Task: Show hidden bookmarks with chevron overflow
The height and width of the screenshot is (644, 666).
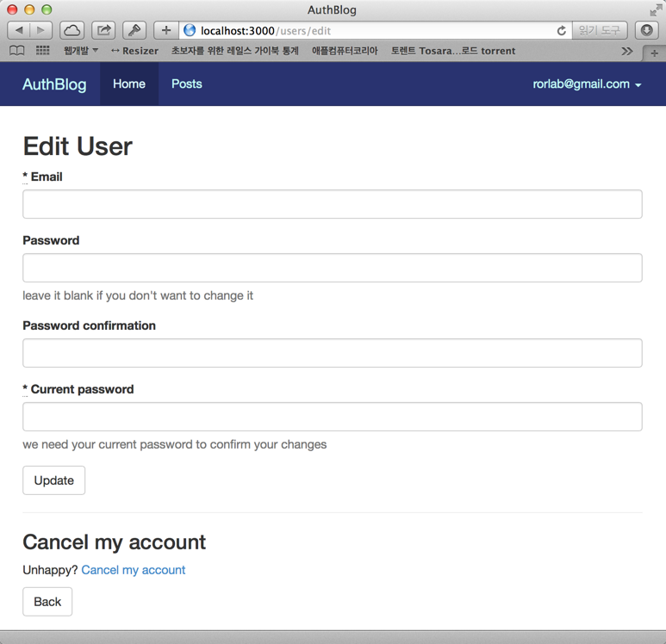Action: (626, 51)
